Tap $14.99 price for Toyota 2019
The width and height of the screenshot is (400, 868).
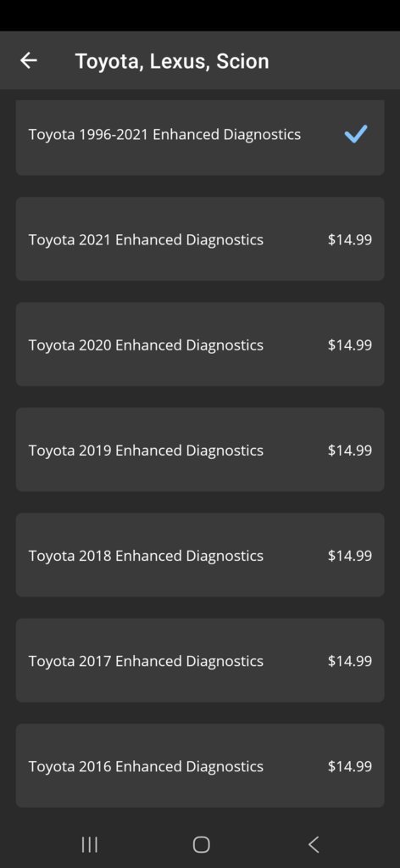[x=350, y=450]
